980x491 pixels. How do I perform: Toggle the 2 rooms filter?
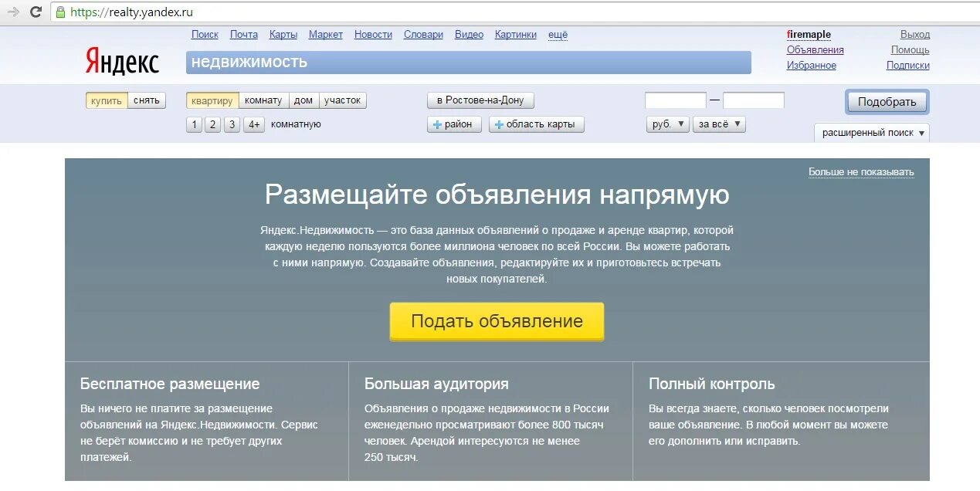(x=213, y=124)
